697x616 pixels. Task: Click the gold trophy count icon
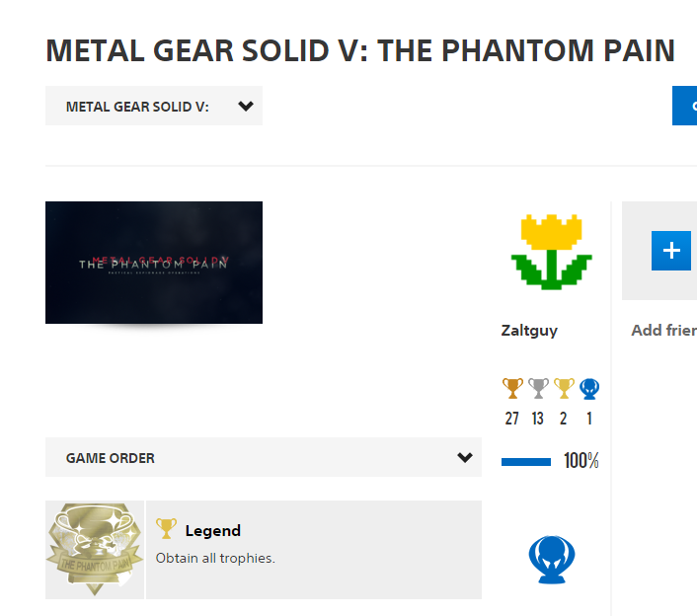click(564, 389)
